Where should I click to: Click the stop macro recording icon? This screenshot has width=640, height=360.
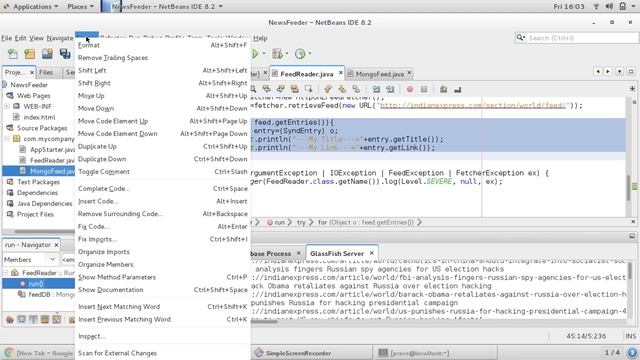tap(424, 89)
